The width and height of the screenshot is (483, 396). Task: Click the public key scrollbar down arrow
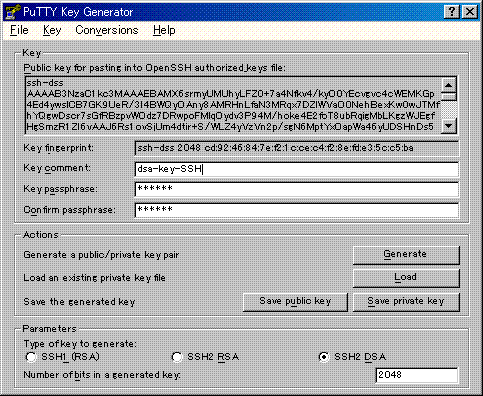(449, 126)
